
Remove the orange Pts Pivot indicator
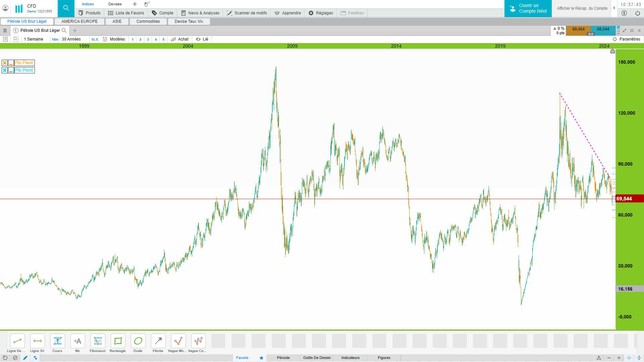5,63
